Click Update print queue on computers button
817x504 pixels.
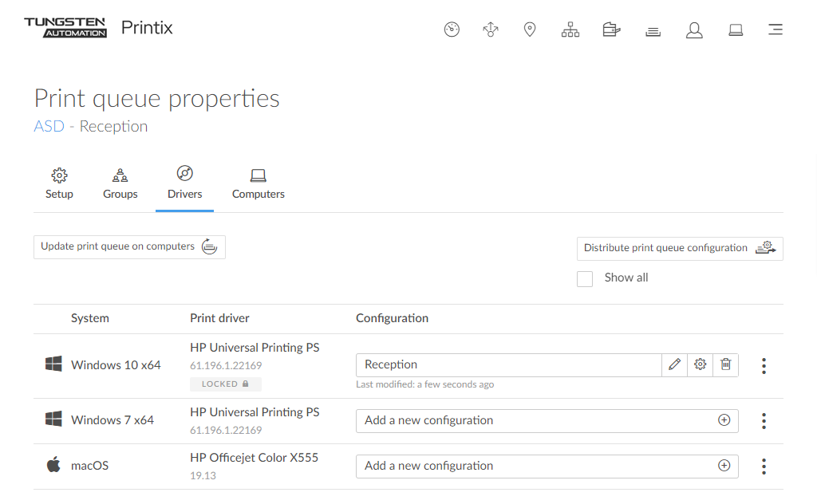129,247
